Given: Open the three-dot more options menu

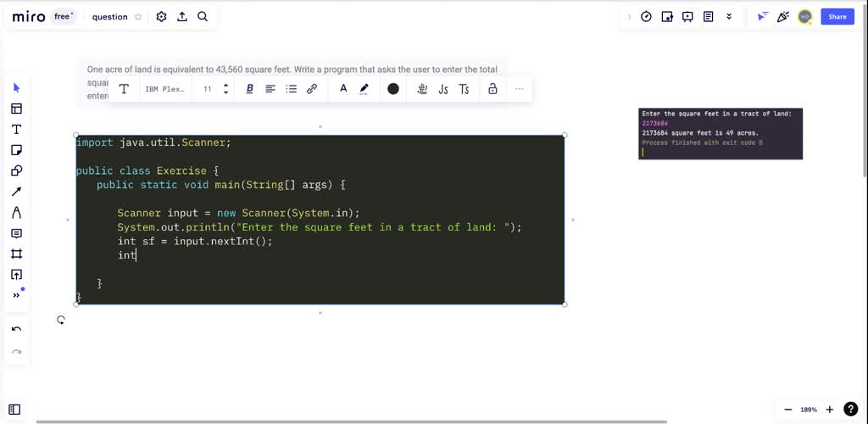Looking at the screenshot, I should click(519, 89).
